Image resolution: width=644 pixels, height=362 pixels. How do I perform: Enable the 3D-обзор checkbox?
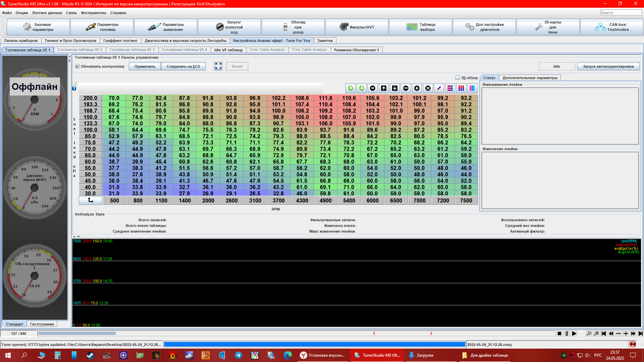click(x=458, y=78)
